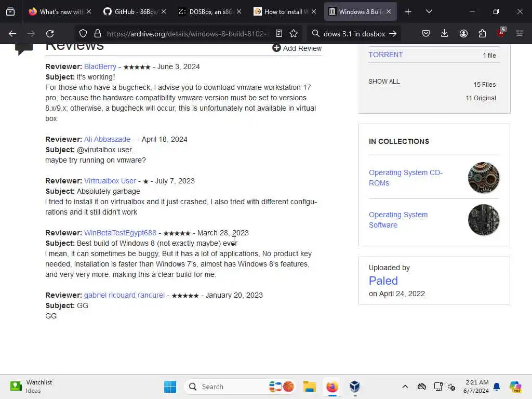This screenshot has height=399, width=532.
Task: Open Operating System Software collection link
Action: pos(398,220)
